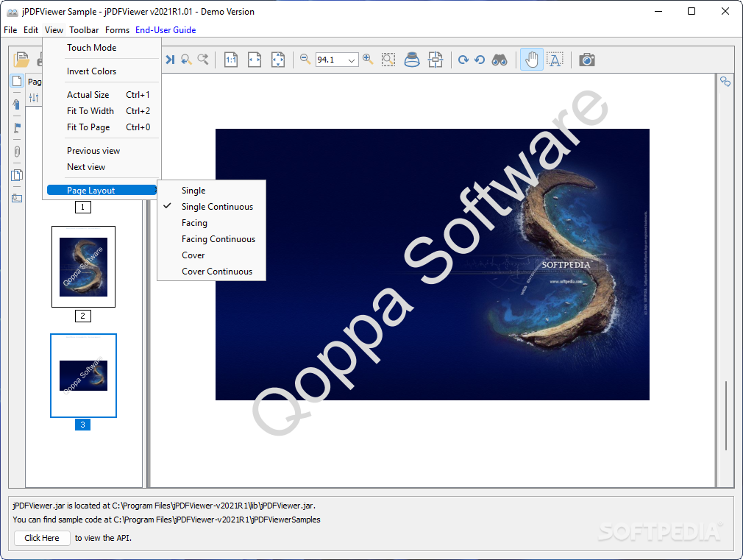The width and height of the screenshot is (743, 560).
Task: Go to next view via magnifier forward arrow
Action: click(203, 60)
